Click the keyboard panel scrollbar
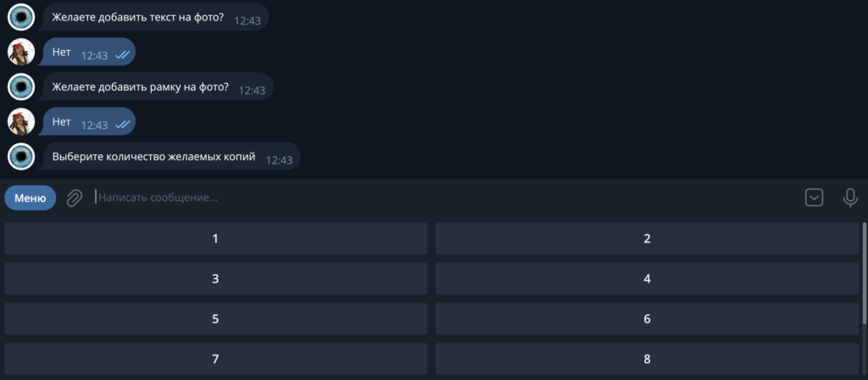Viewport: 868px width, 380px height. (864, 273)
